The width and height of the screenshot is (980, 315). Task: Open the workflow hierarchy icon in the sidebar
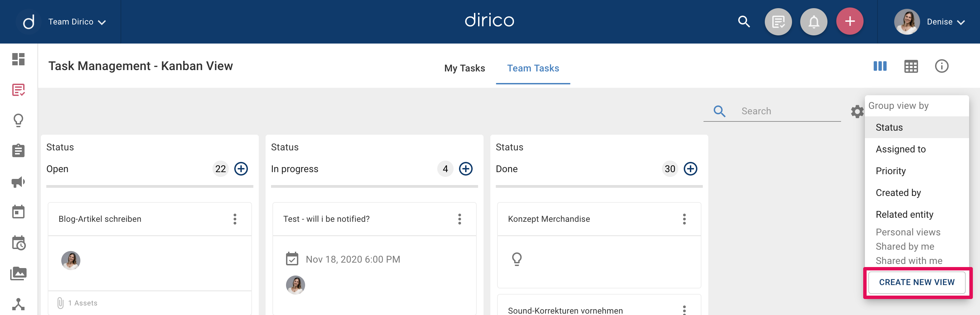point(18,304)
